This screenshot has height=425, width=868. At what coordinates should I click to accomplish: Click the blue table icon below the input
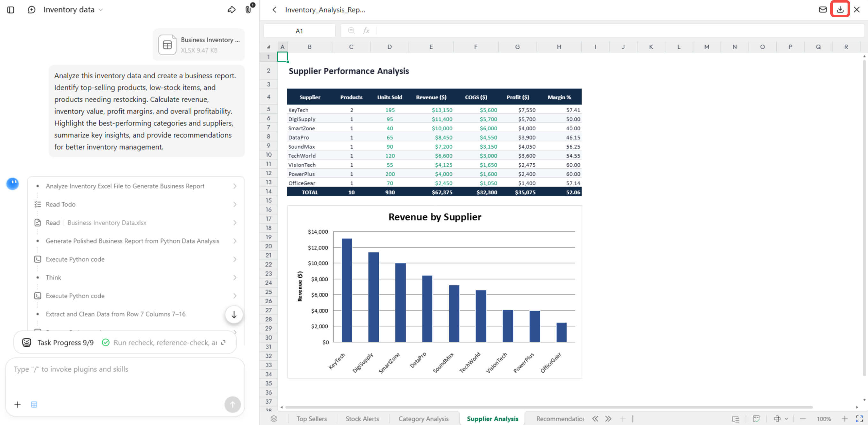click(x=34, y=405)
